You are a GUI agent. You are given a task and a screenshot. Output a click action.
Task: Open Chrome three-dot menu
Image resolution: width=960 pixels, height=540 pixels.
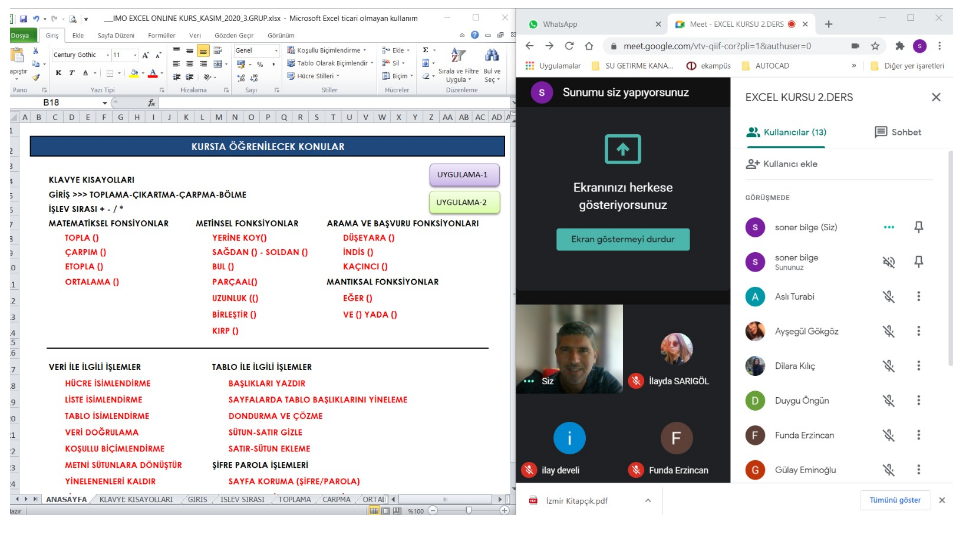tap(940, 46)
